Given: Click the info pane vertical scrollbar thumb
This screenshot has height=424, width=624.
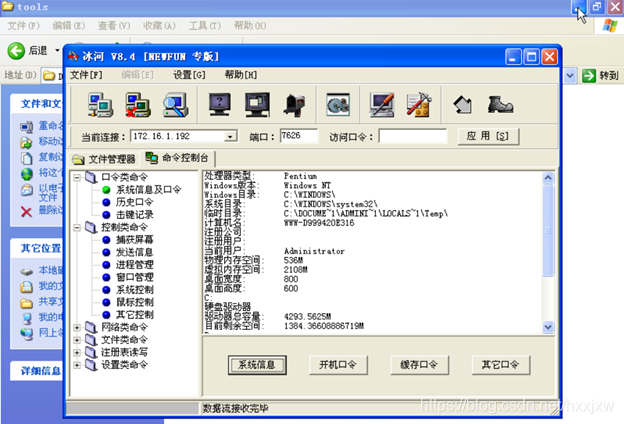Looking at the screenshot, I should tap(548, 231).
